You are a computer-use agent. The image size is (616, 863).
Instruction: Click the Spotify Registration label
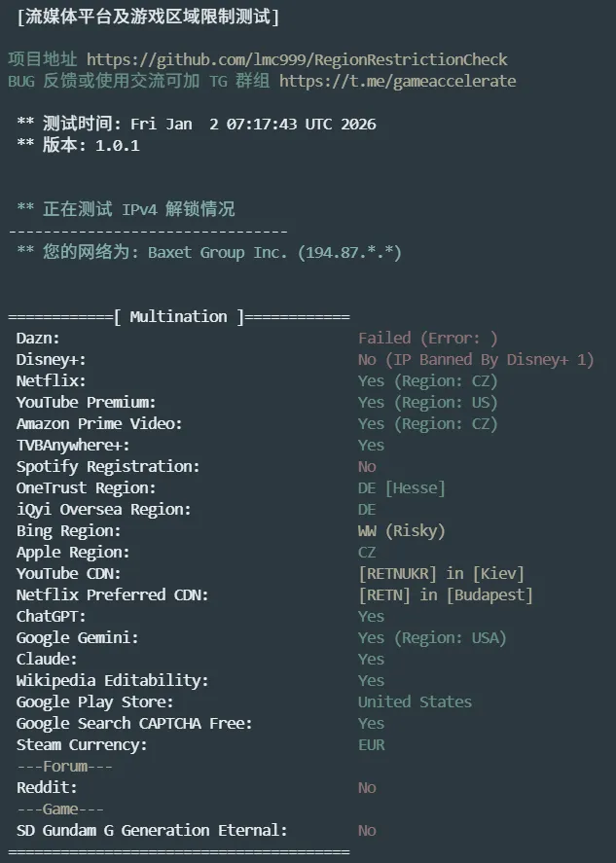tap(108, 467)
